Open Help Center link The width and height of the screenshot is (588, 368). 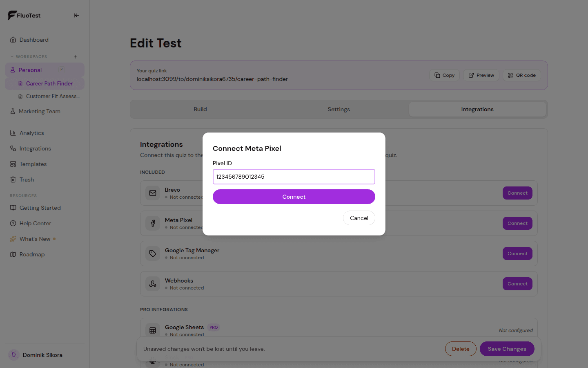tap(45, 223)
